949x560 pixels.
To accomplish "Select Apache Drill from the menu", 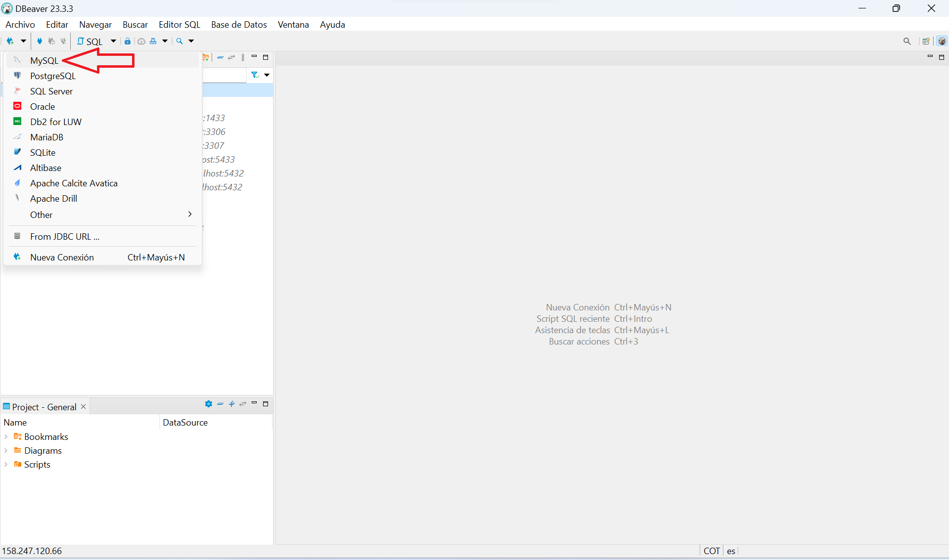I will (101, 198).
